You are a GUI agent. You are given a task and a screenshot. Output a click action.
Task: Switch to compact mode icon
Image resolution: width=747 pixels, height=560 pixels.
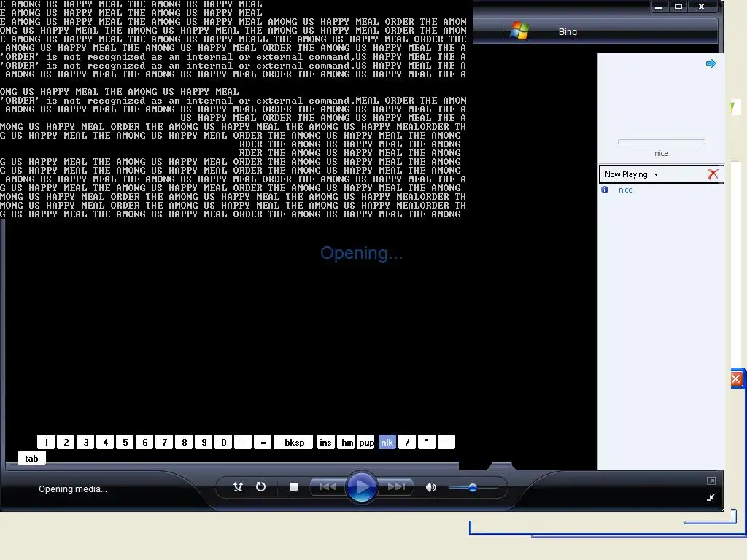pos(711,497)
